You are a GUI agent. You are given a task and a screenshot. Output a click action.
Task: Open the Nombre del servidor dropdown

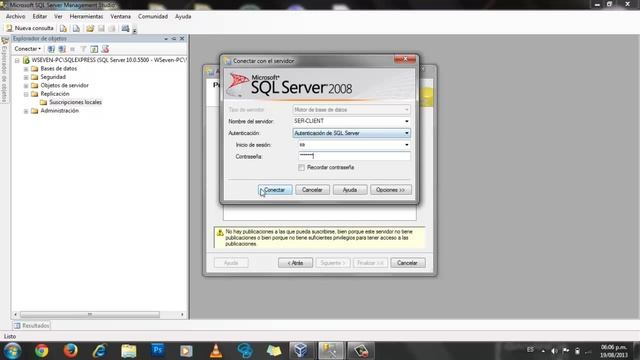tap(407, 121)
